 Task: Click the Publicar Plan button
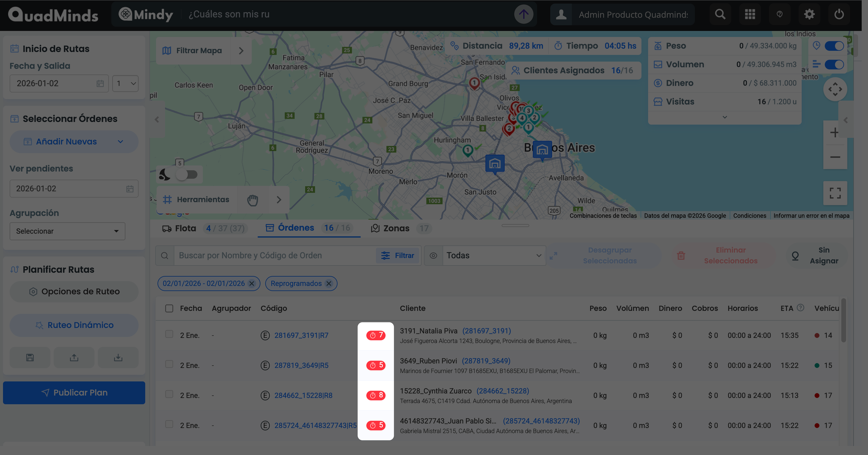click(74, 393)
